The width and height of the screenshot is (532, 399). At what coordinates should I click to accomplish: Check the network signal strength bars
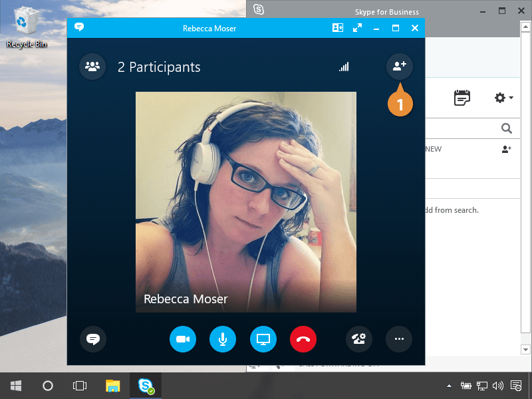pyautogui.click(x=344, y=66)
